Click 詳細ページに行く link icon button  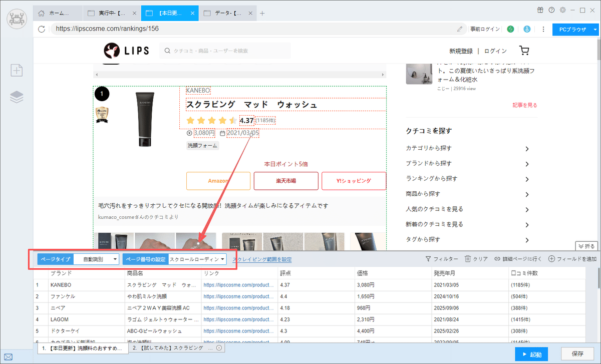point(518,259)
